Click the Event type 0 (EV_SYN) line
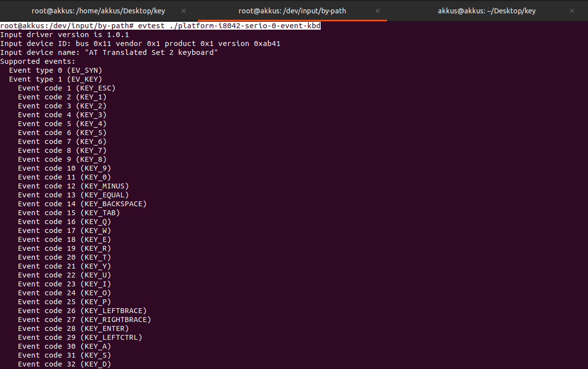588x369 pixels. click(55, 70)
